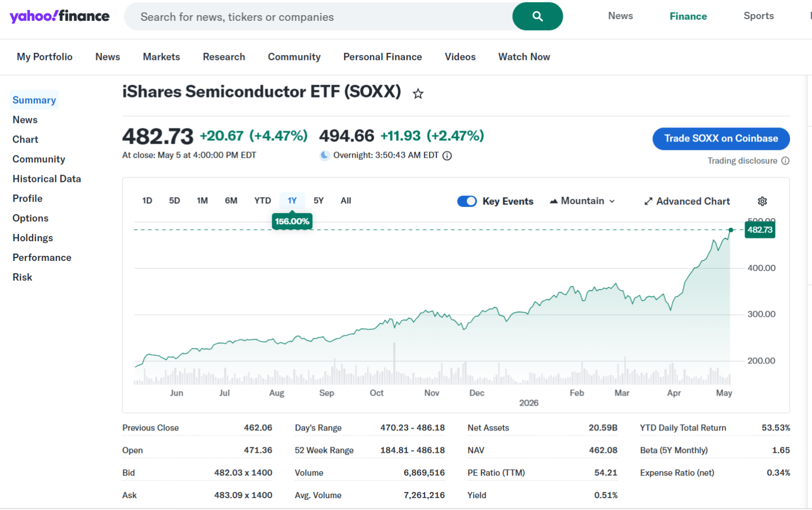Screen dimensions: 812x510
Task: Click the green search magnifier button
Action: [x=537, y=16]
